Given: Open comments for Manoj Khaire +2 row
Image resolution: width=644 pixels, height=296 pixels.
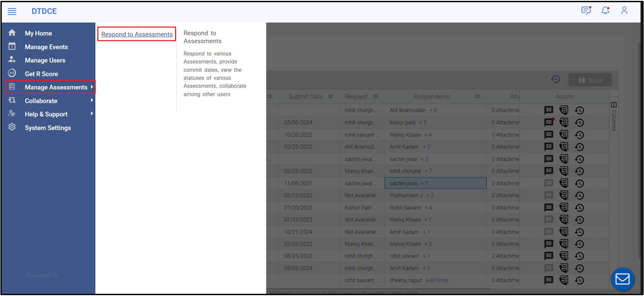Looking at the screenshot, I should (x=549, y=244).
